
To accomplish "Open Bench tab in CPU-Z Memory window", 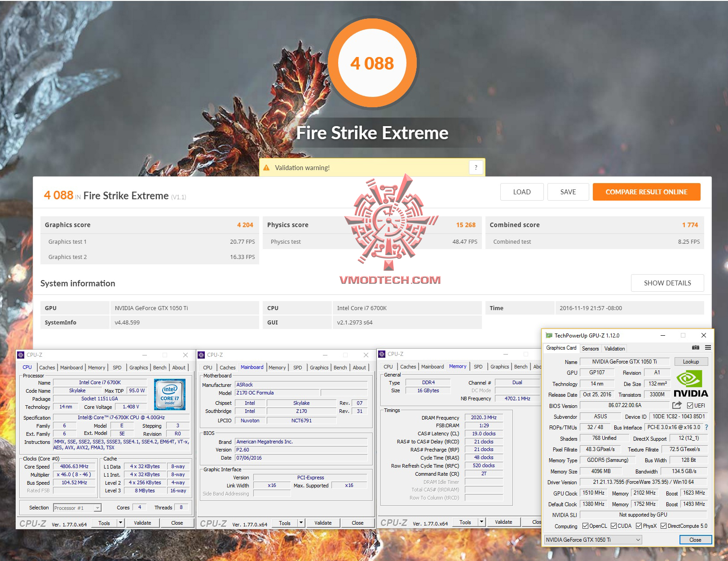I will pyautogui.click(x=521, y=367).
